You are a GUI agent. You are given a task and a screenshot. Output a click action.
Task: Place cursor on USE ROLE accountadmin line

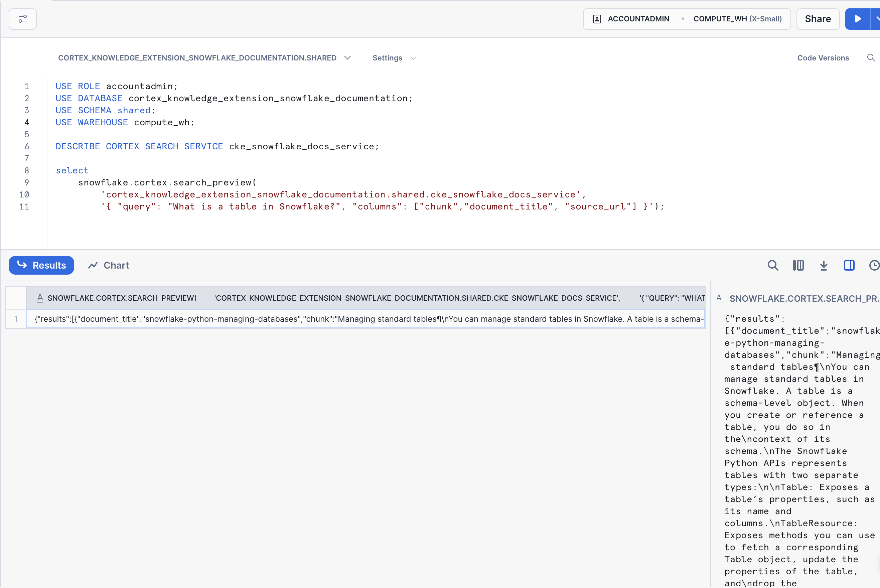click(x=116, y=86)
